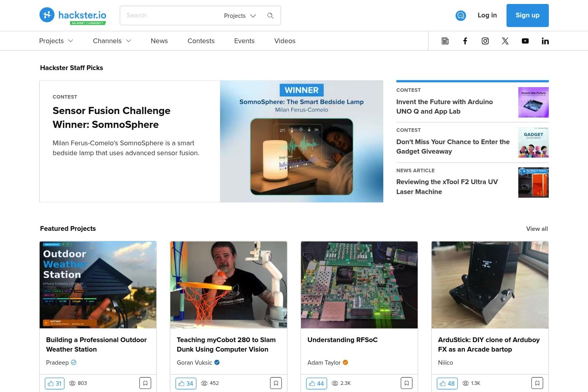Image resolution: width=588 pixels, height=392 pixels.
Task: View author Goran Vuksic's profile
Action: (194, 363)
